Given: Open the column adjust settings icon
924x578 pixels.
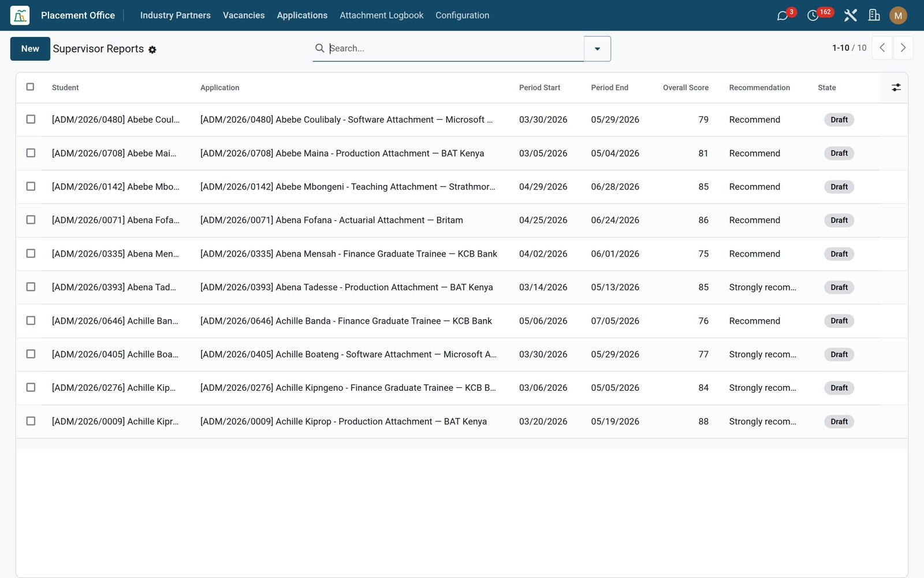Looking at the screenshot, I should [896, 87].
